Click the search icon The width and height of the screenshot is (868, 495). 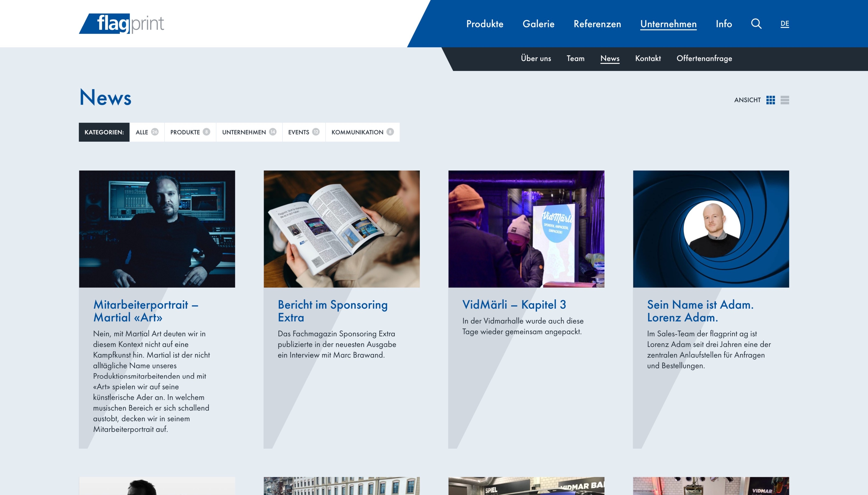756,23
